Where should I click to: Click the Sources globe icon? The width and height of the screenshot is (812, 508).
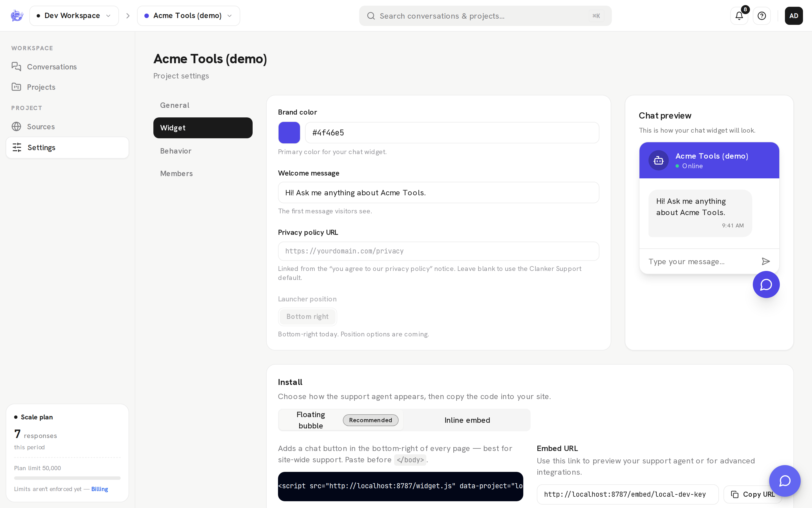16,126
